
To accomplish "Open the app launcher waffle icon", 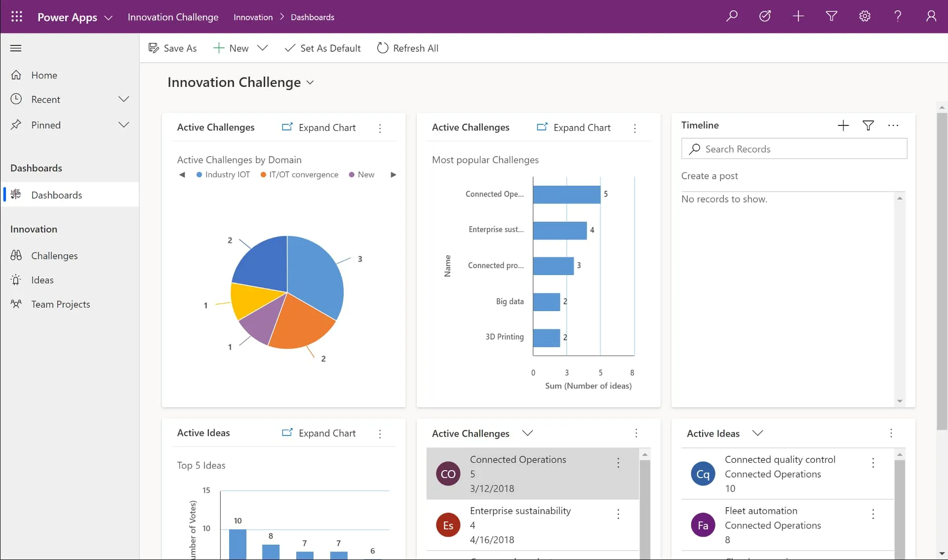I will (x=16, y=17).
